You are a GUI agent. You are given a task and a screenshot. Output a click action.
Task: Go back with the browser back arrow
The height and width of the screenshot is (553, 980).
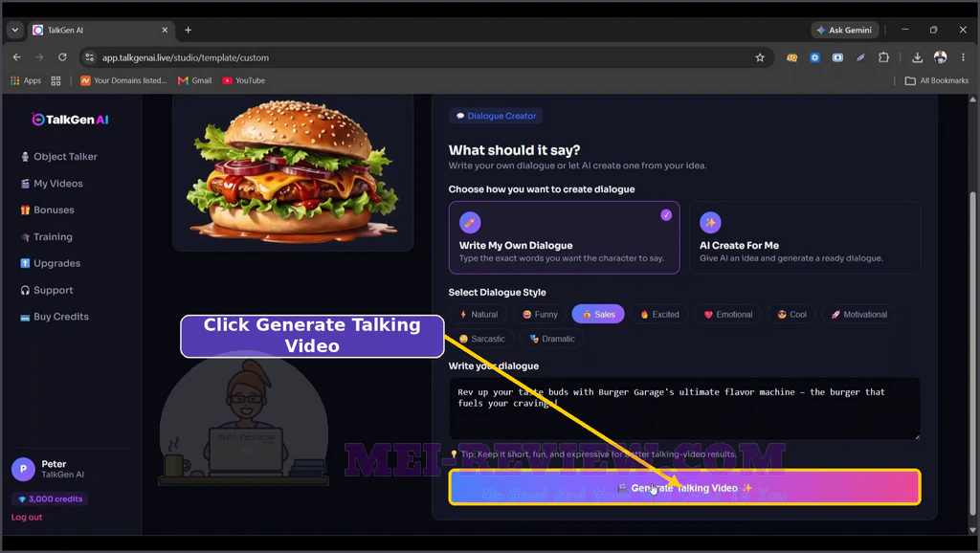(17, 57)
